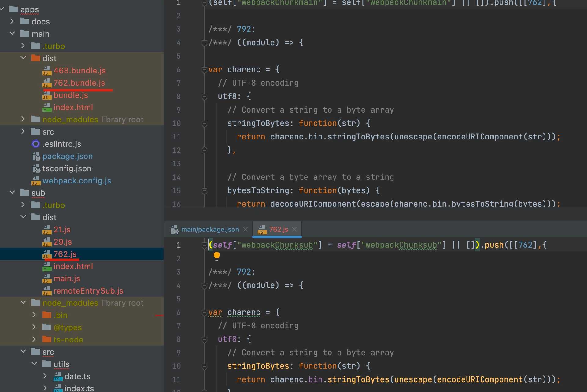587x392 pixels.
Task: Fold the code block at upper editor line 4
Action: tap(205, 43)
